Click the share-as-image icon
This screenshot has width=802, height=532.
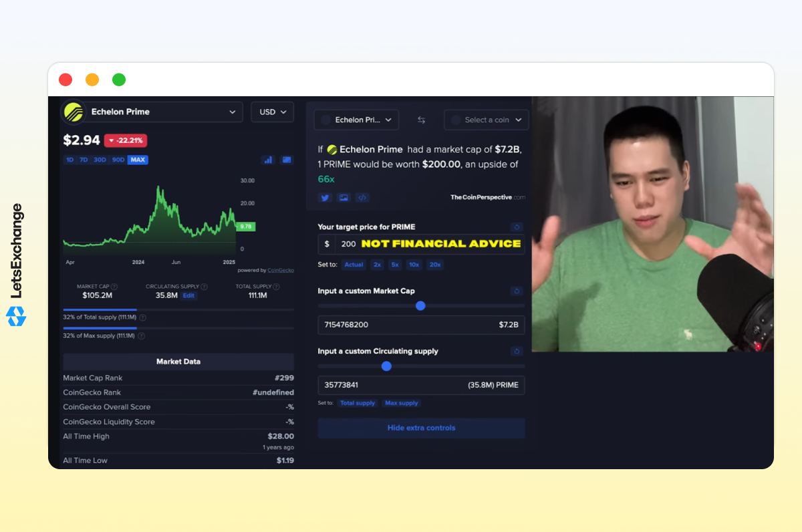344,197
